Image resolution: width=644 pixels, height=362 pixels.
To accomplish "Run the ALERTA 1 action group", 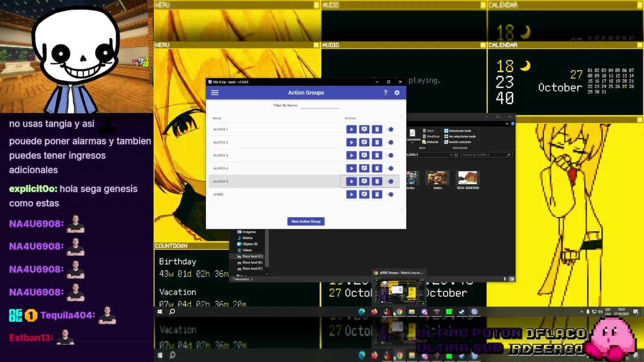I will click(351, 129).
